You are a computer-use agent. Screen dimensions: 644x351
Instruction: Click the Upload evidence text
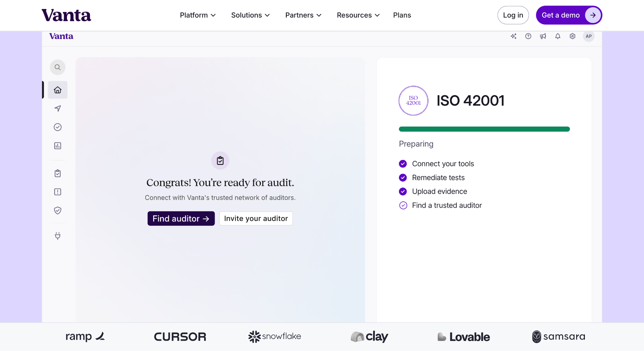(440, 191)
